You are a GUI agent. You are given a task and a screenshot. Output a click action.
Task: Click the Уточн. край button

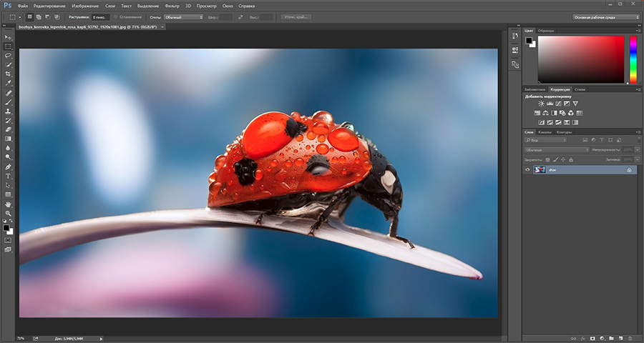tap(296, 17)
